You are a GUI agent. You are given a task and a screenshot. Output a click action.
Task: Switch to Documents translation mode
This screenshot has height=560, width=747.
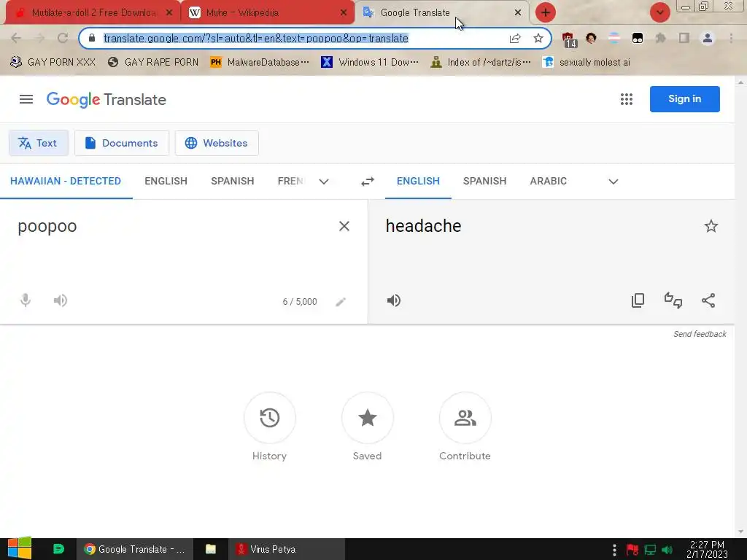122,143
